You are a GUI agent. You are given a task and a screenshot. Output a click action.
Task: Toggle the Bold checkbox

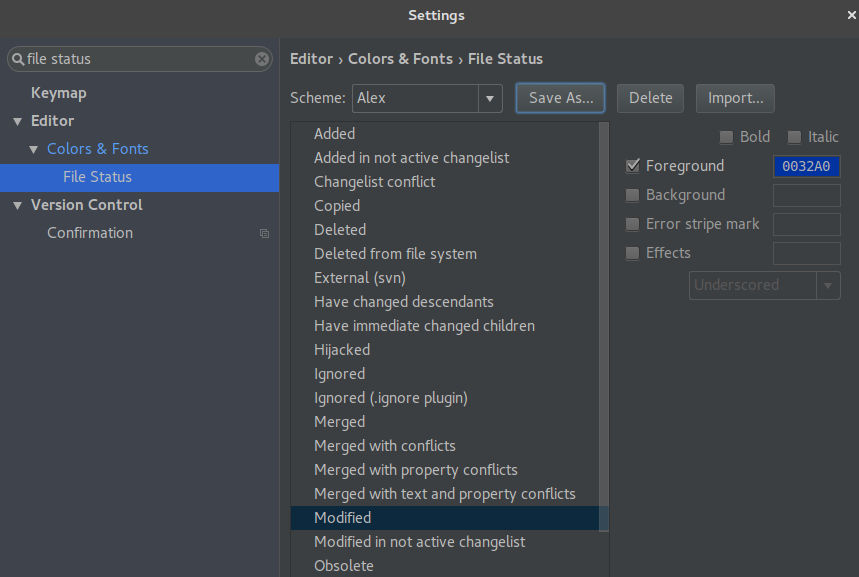point(726,137)
